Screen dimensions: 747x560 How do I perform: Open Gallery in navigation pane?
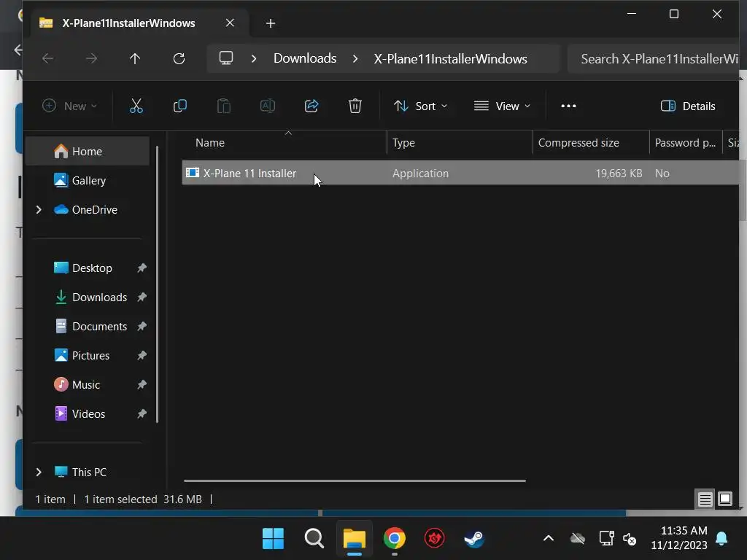pyautogui.click(x=88, y=181)
